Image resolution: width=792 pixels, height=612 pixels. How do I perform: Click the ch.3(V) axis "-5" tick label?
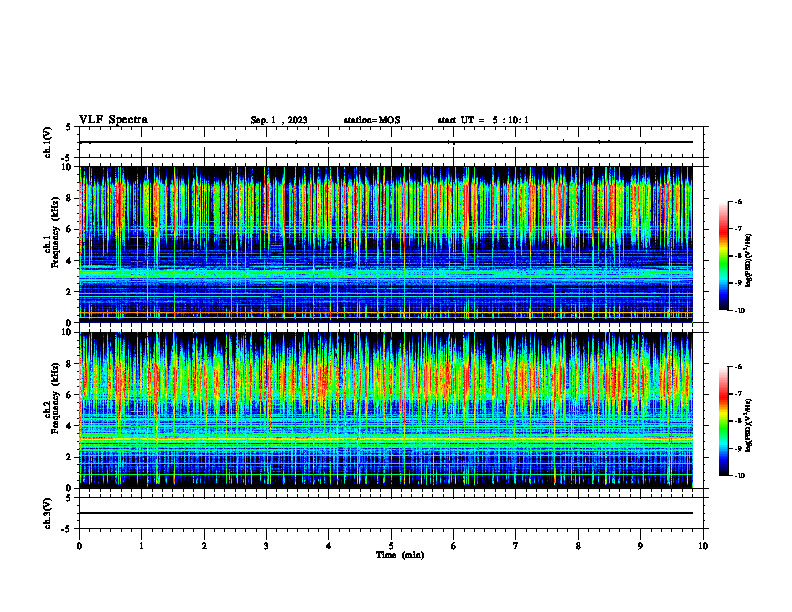click(x=67, y=529)
